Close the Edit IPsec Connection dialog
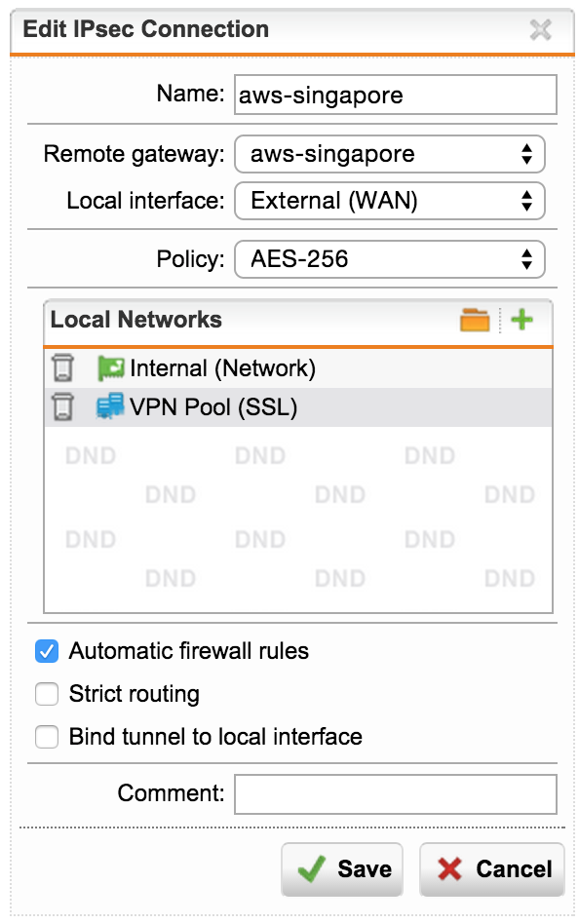This screenshot has width=579, height=924. 540,29
